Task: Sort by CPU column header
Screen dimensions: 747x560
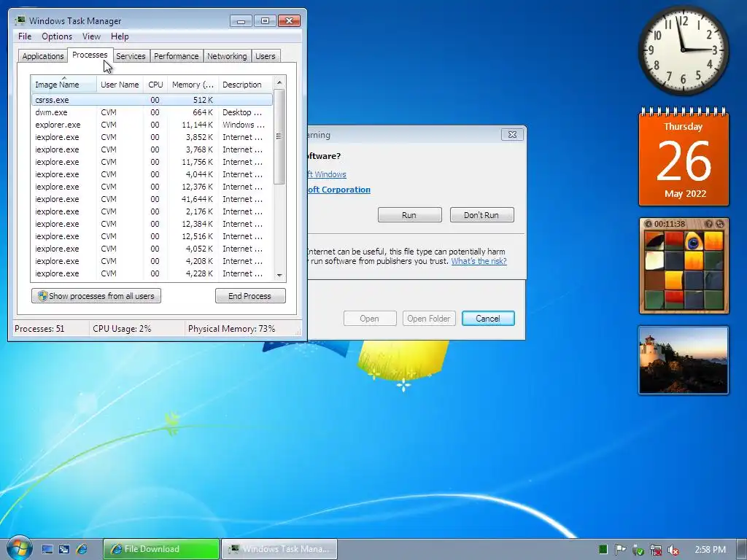Action: [x=155, y=85]
